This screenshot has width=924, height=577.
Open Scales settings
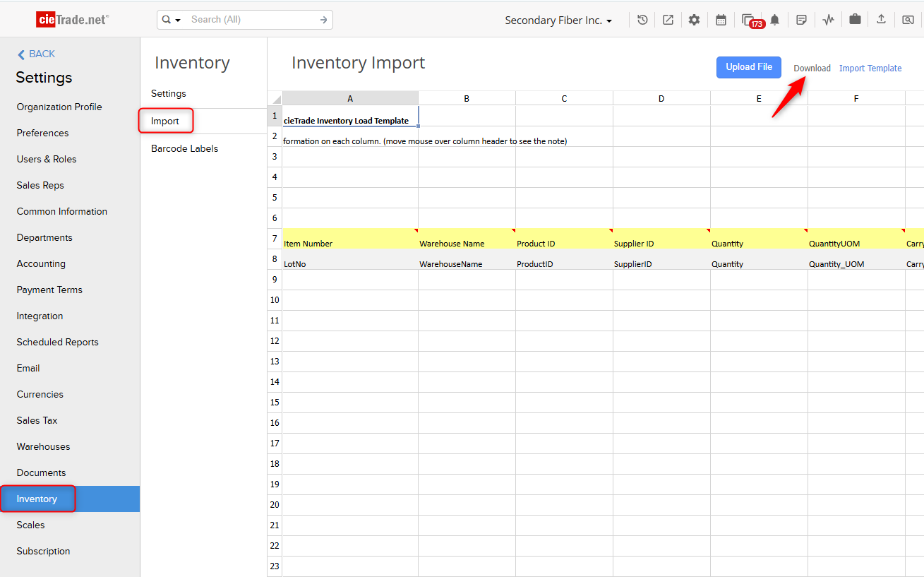[x=31, y=525]
